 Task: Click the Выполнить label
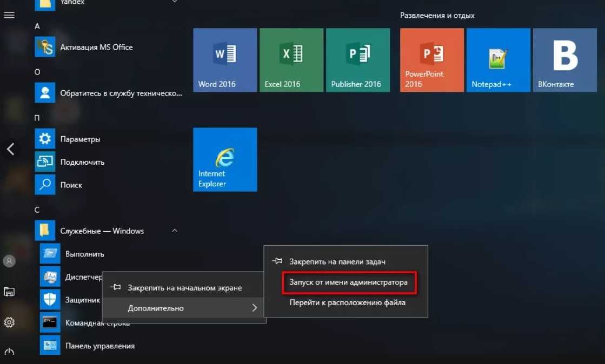pos(84,254)
